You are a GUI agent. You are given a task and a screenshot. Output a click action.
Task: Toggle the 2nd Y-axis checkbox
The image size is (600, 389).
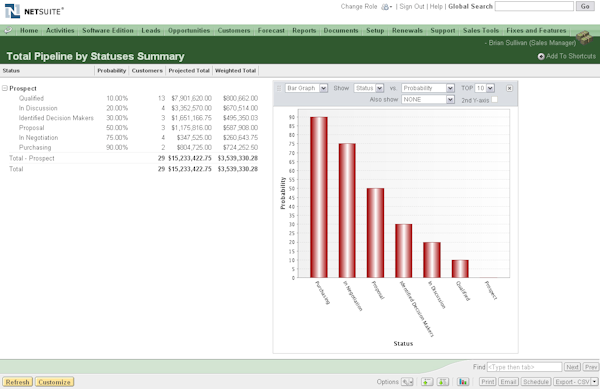click(x=494, y=100)
